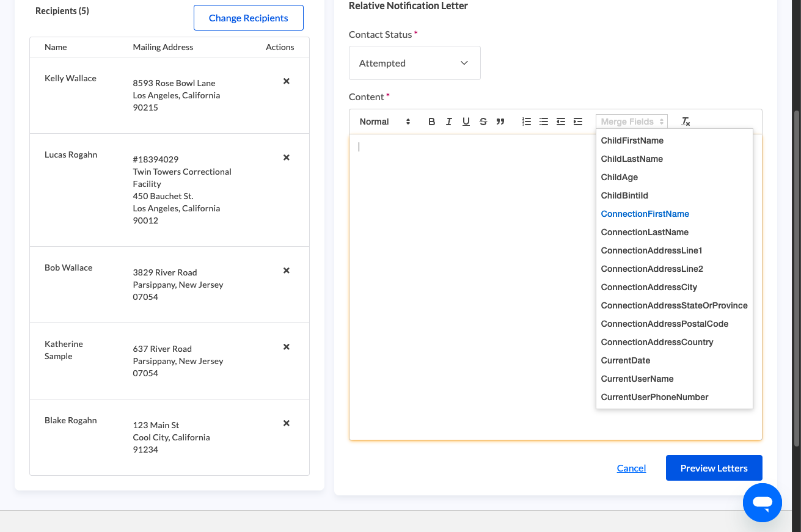Toggle italic formatting in the editor toolbar
Viewport: 801px width, 532px height.
[x=448, y=122]
